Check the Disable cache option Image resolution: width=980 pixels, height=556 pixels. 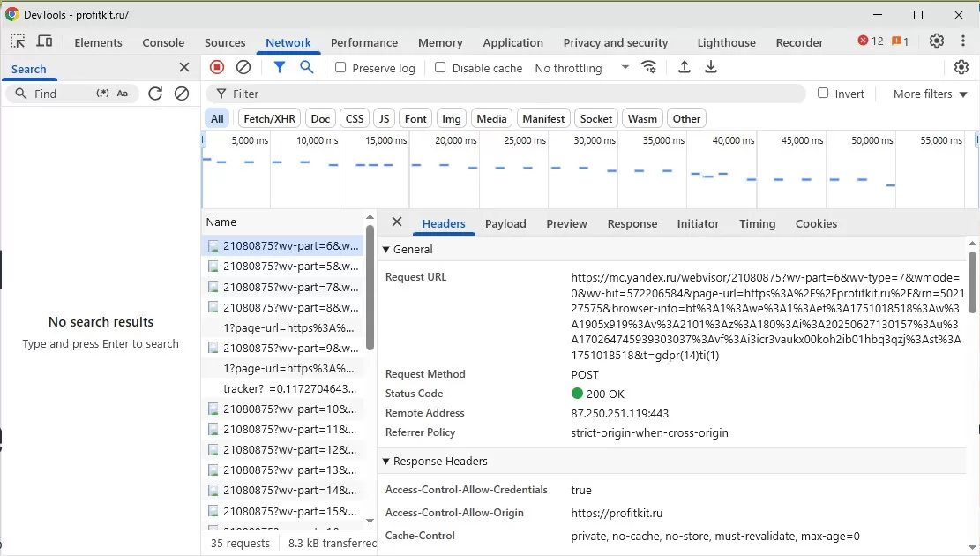pos(441,68)
